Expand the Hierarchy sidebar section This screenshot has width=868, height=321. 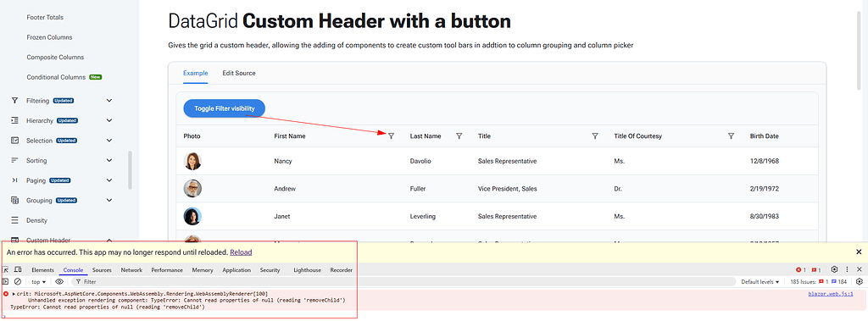tap(109, 120)
